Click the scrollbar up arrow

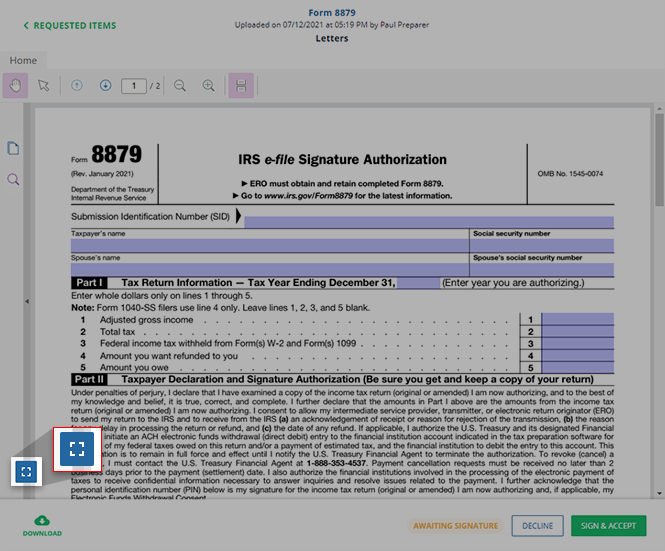(x=659, y=109)
